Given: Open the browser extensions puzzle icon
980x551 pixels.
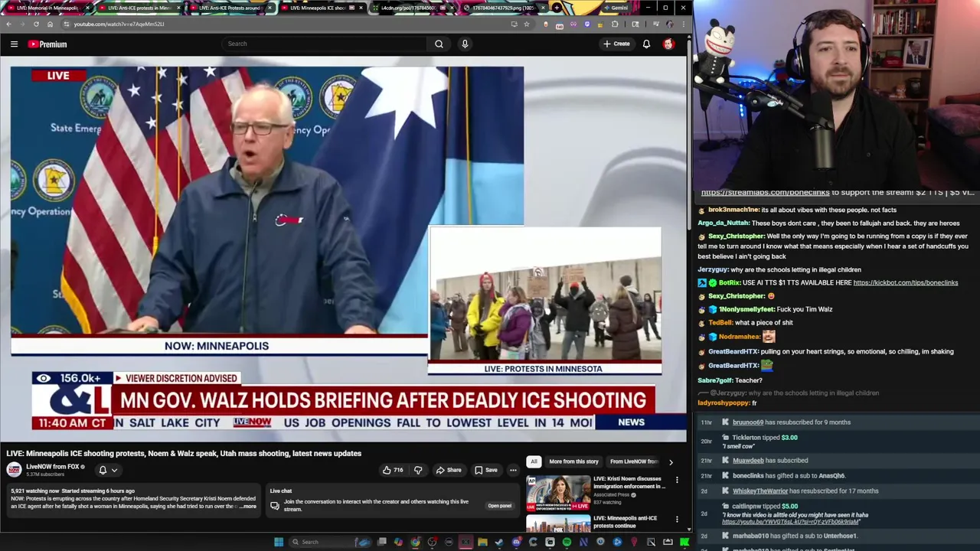Looking at the screenshot, I should coord(615,24).
